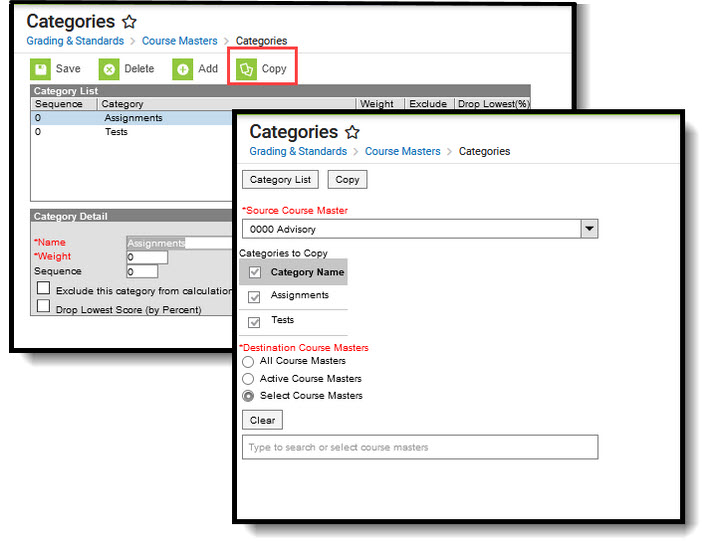Open Course Masters link in back window
This screenshot has height=541, width=702.
click(180, 41)
